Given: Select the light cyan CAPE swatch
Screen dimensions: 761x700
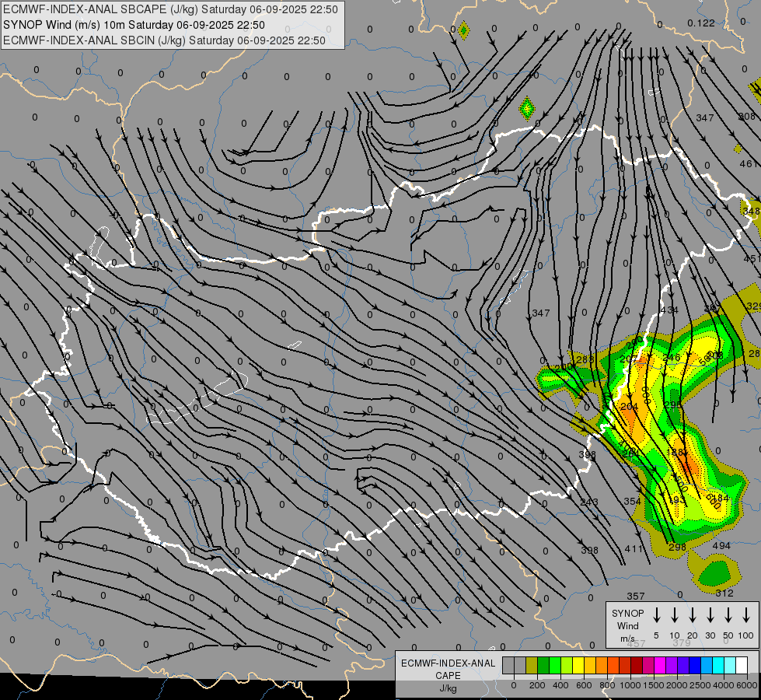Looking at the screenshot, I should [730, 665].
